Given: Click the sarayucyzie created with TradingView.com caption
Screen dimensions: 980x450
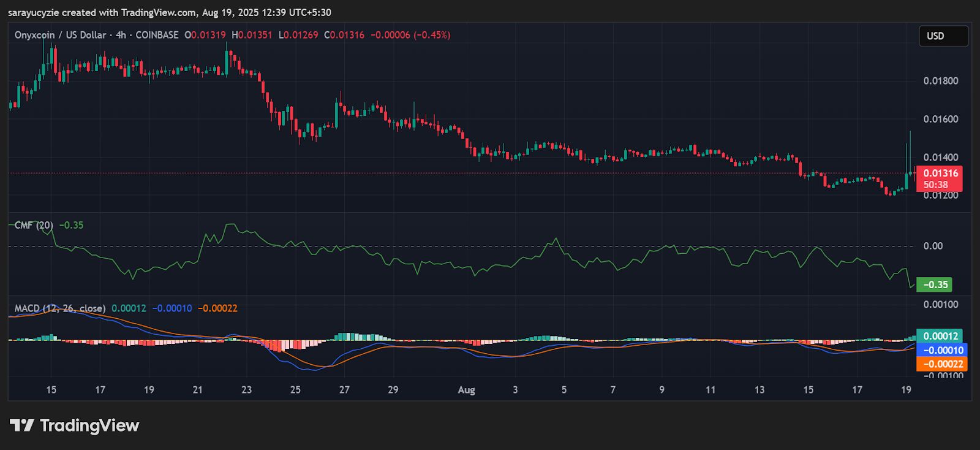Looking at the screenshot, I should [x=169, y=12].
